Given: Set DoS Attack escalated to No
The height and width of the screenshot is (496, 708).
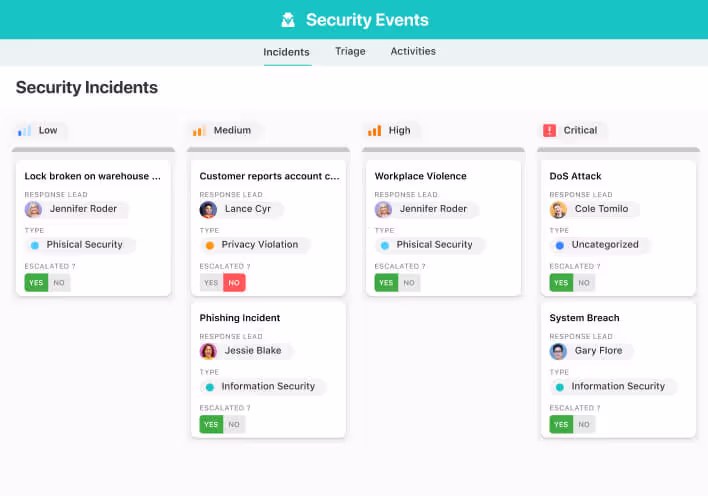Looking at the screenshot, I should coord(584,283).
